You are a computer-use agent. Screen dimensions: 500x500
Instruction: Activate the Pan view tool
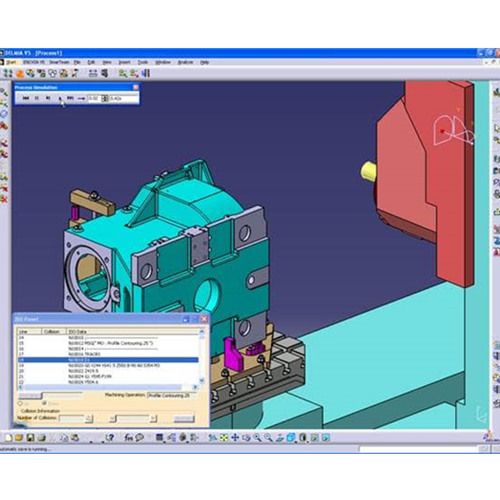coord(235,438)
